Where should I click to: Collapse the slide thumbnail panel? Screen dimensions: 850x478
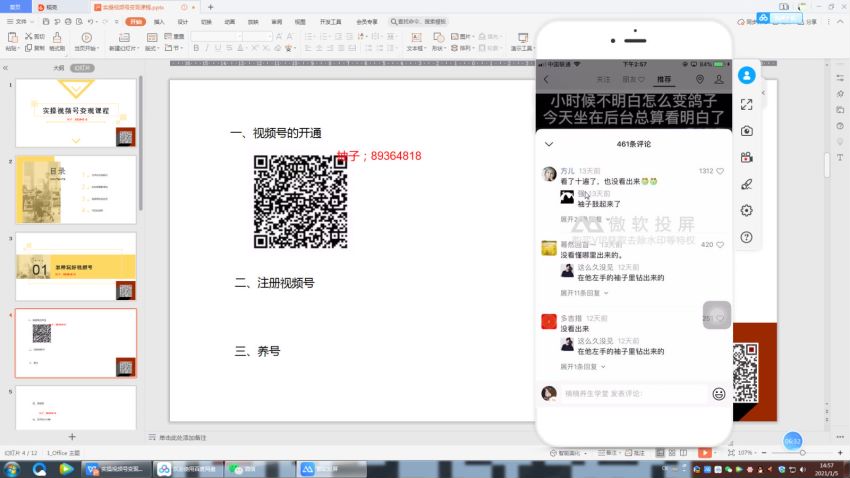click(x=5, y=68)
